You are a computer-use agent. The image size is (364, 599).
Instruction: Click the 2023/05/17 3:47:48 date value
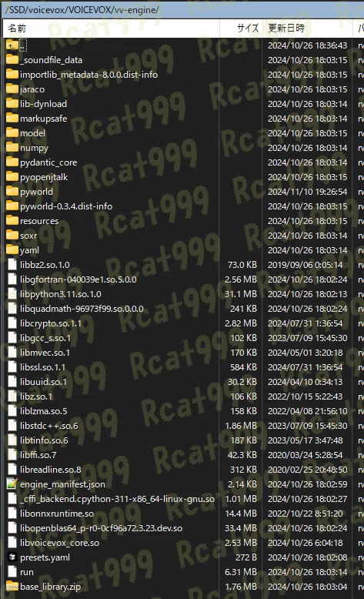[306, 440]
